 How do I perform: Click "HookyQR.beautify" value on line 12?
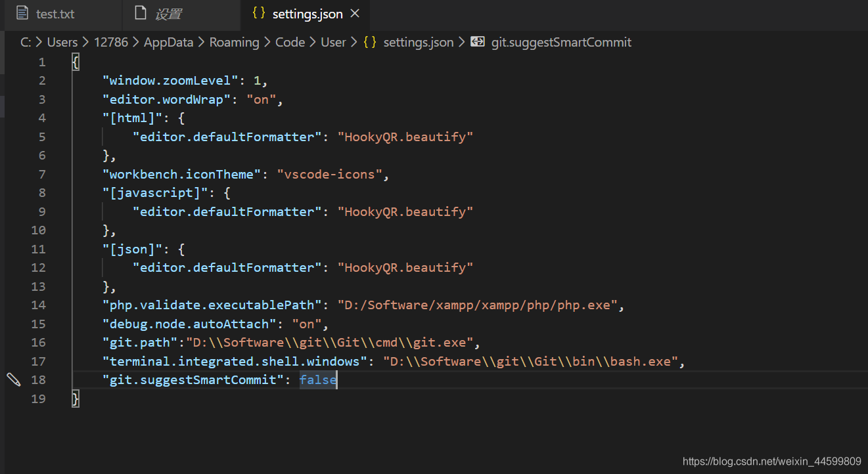point(405,267)
